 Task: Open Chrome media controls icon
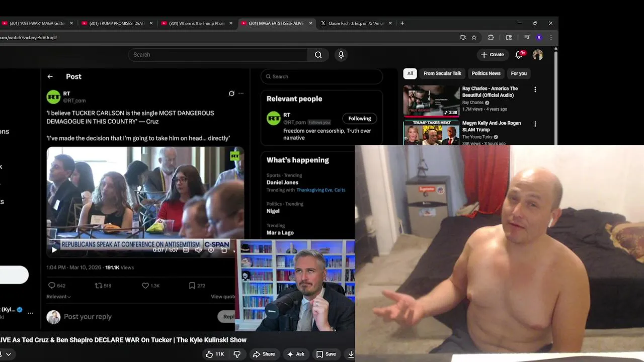[x=527, y=37]
